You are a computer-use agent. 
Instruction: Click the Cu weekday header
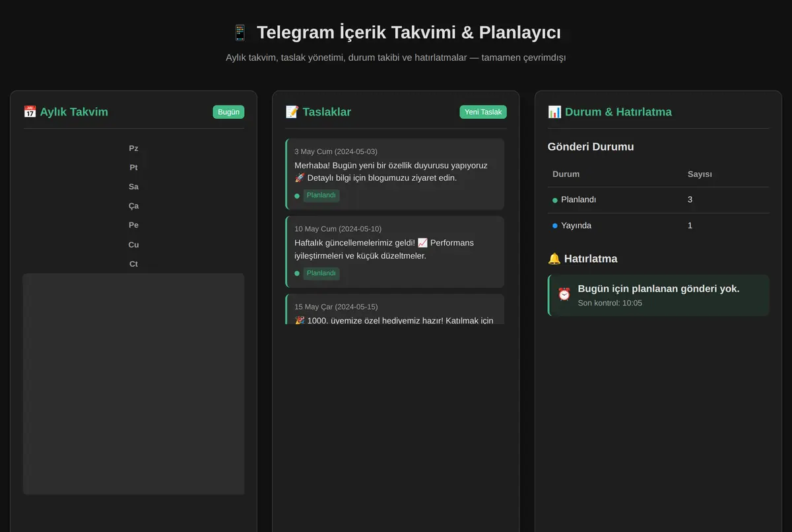click(134, 245)
